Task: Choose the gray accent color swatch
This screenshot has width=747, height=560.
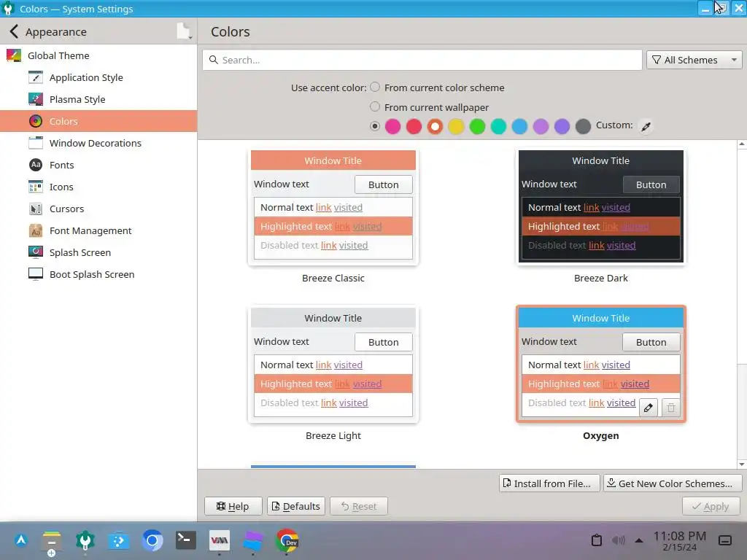Action: pyautogui.click(x=583, y=127)
